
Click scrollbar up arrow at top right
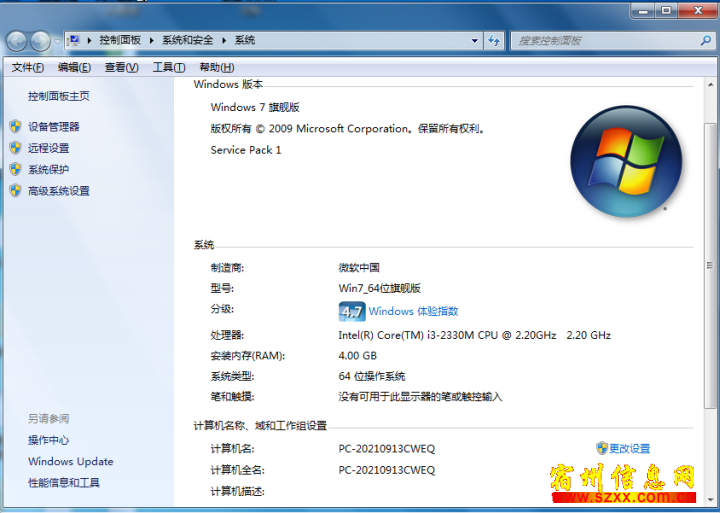point(710,85)
